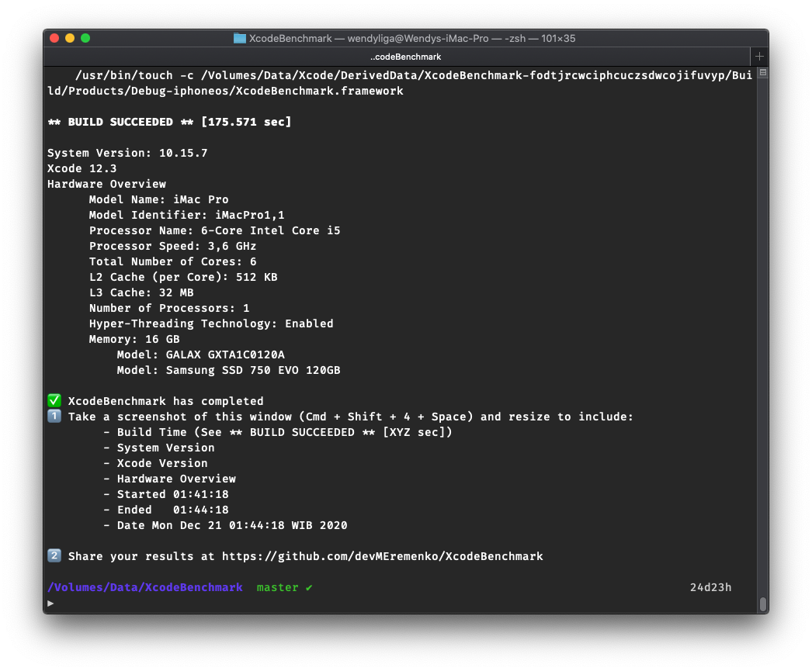Click the master branch label
This screenshot has height=671, width=812.
click(x=278, y=588)
